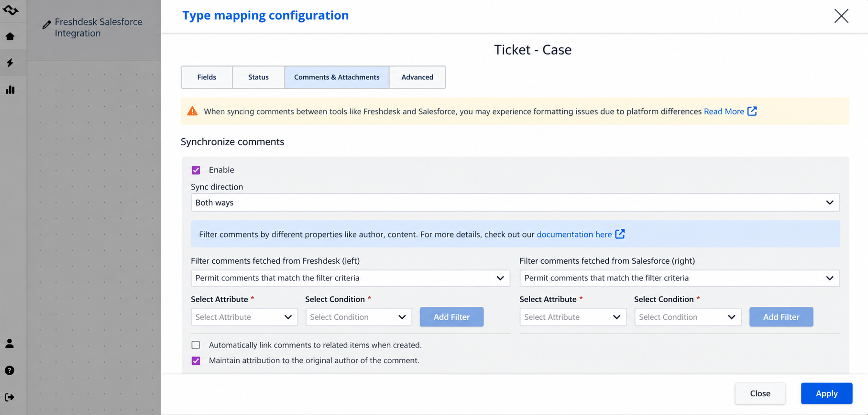
Task: Click the orange warning triangle icon
Action: pyautogui.click(x=192, y=111)
